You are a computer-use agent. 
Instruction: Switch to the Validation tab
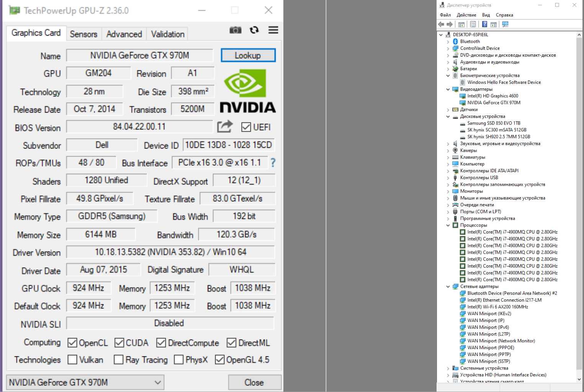pyautogui.click(x=168, y=34)
